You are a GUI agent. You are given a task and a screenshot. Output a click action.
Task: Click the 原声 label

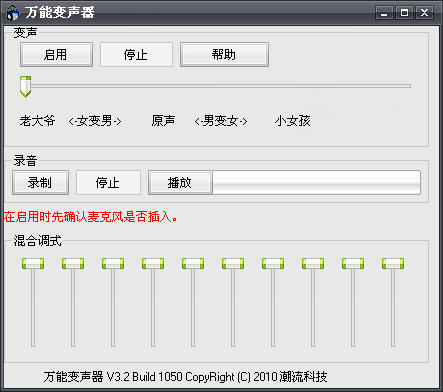pos(163,121)
